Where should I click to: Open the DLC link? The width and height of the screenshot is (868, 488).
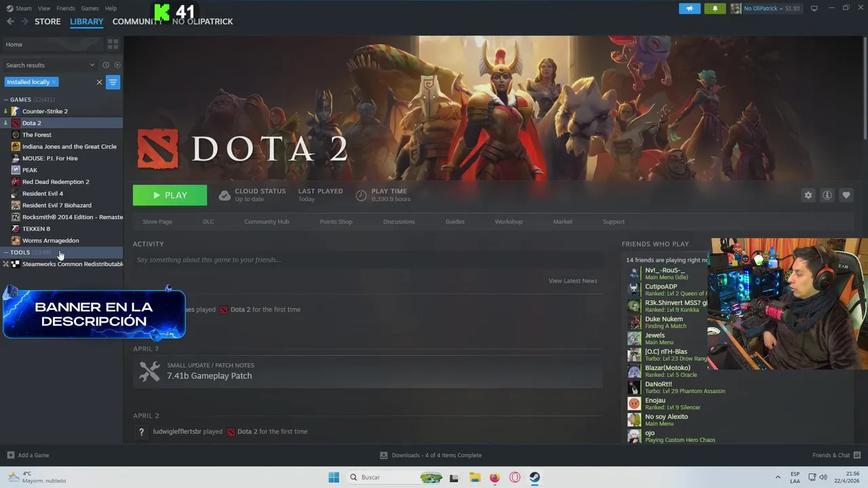point(208,222)
